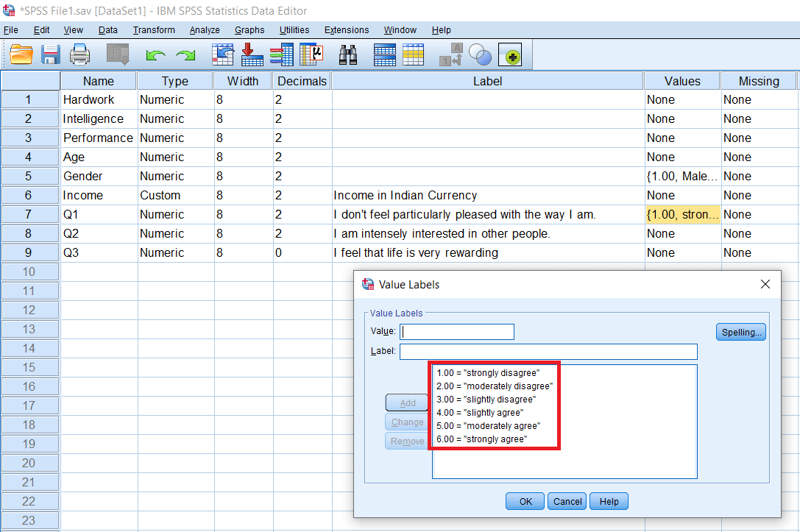Cancel the Value Labels dialog
Viewport: 800px width, 532px height.
pyautogui.click(x=567, y=501)
